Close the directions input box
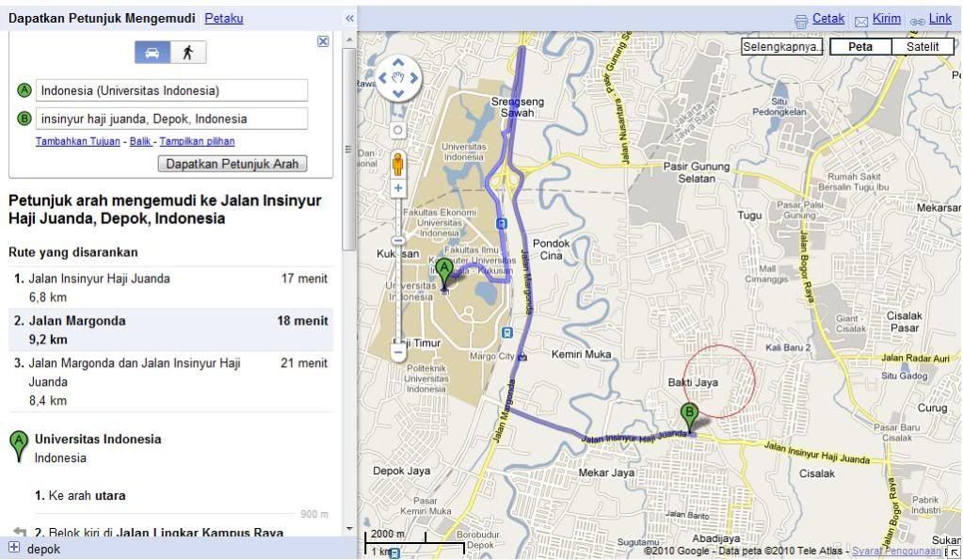The image size is (963, 560). coord(323,41)
